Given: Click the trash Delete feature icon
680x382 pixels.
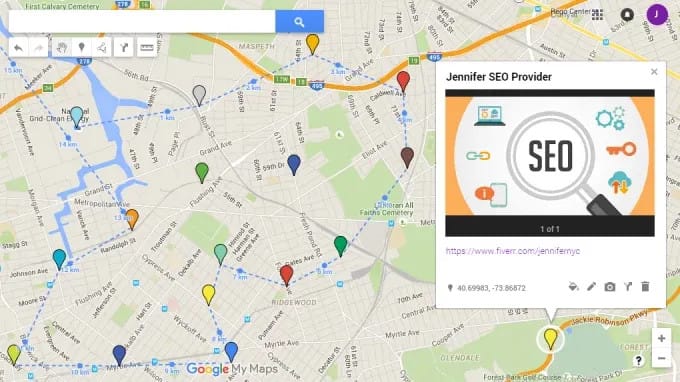Looking at the screenshot, I should tap(645, 287).
